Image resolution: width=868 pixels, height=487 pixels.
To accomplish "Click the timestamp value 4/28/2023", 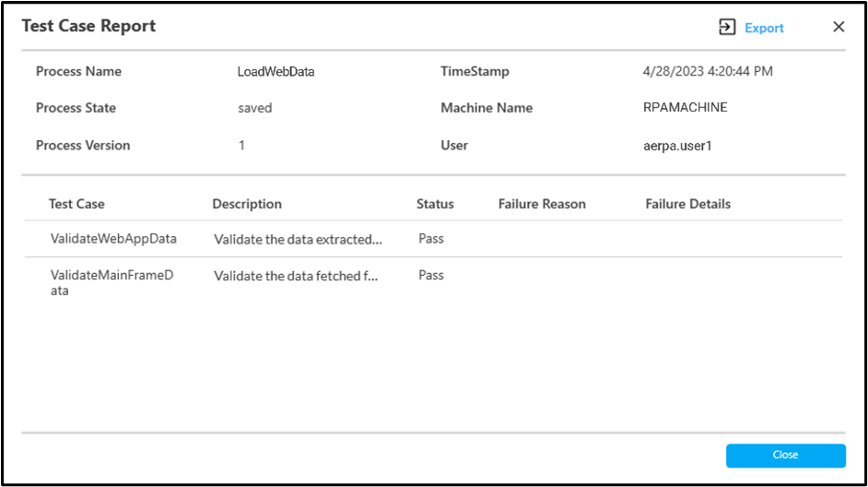I will point(708,71).
